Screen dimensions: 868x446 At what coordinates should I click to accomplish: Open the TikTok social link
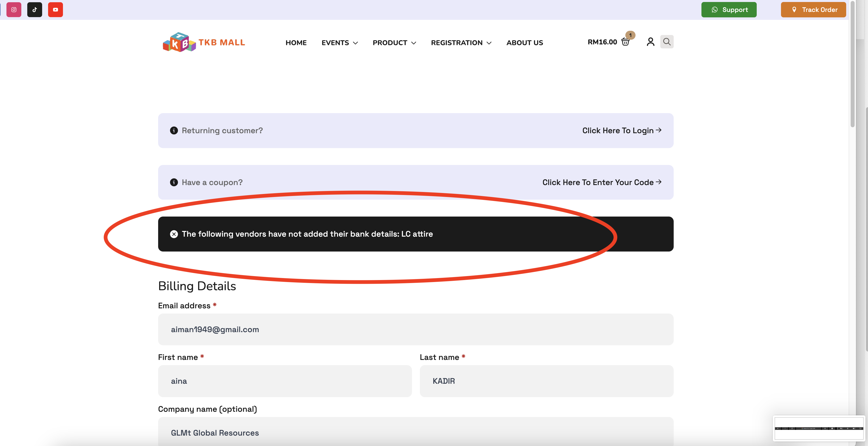(x=35, y=9)
